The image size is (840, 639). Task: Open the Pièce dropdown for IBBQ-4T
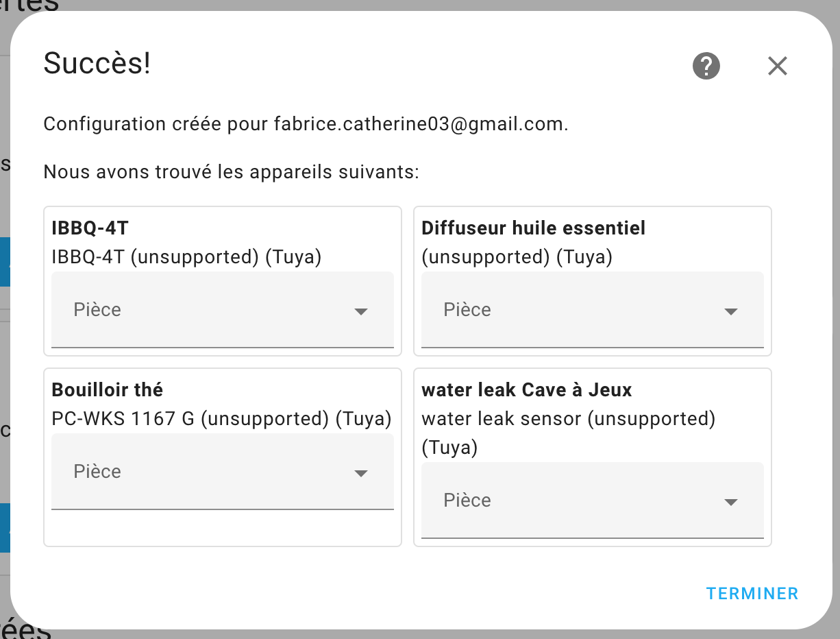[223, 310]
